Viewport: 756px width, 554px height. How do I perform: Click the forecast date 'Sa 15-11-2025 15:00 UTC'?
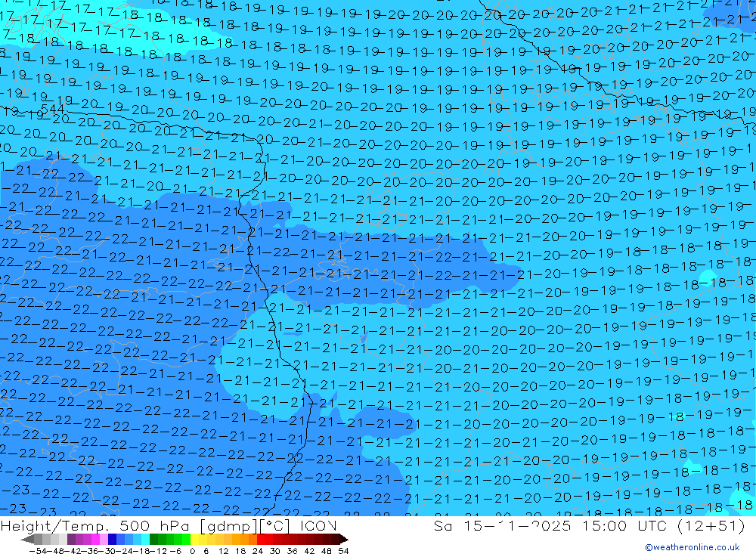click(x=550, y=526)
